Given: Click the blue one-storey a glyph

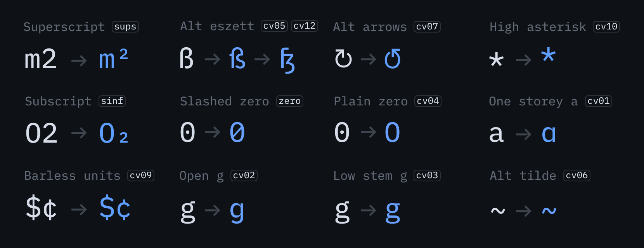Looking at the screenshot, I should pyautogui.click(x=549, y=134).
